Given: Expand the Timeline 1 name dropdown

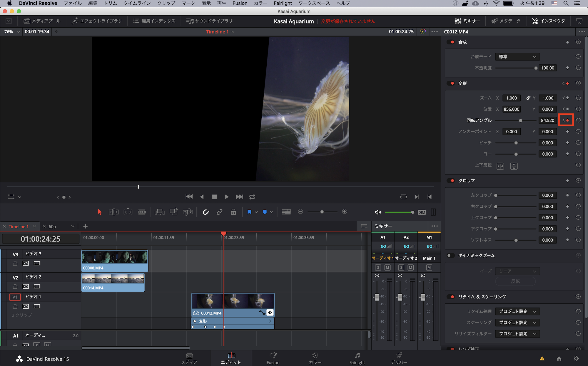Looking at the screenshot, I should tap(233, 32).
